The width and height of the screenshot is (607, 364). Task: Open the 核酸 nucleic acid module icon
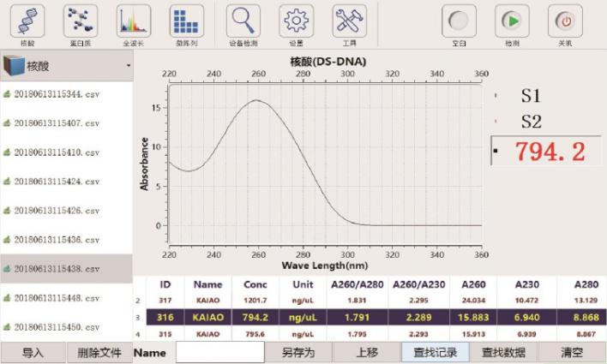point(27,21)
